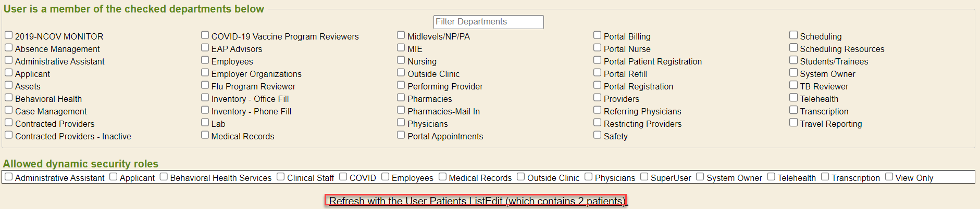Enable the Absence Management department checkbox
This screenshot has height=209, width=980.
[9, 48]
